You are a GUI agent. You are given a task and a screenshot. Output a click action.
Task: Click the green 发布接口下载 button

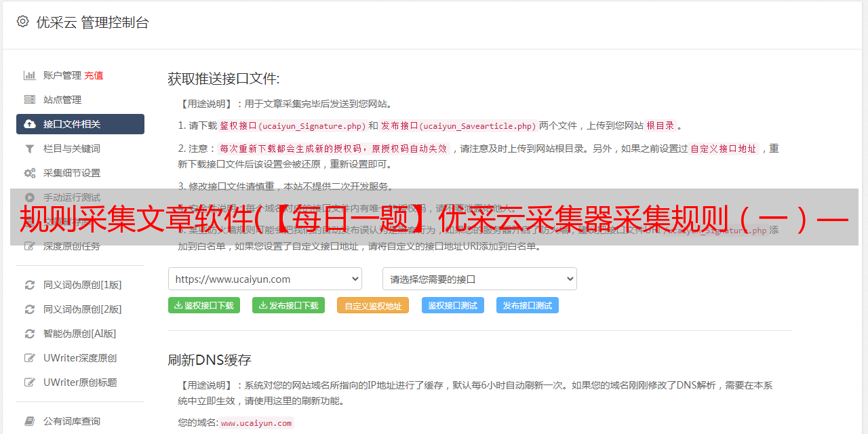pos(288,305)
